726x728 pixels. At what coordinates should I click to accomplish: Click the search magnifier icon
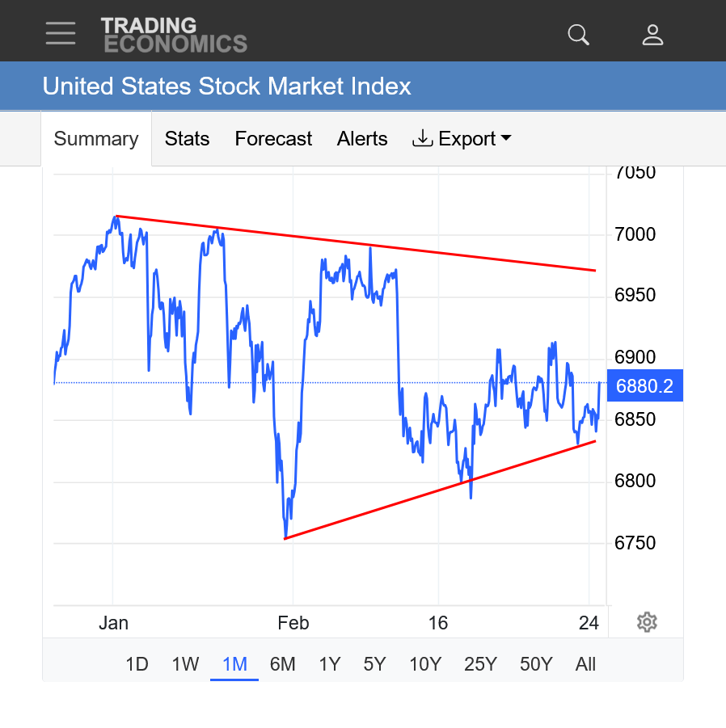[578, 35]
